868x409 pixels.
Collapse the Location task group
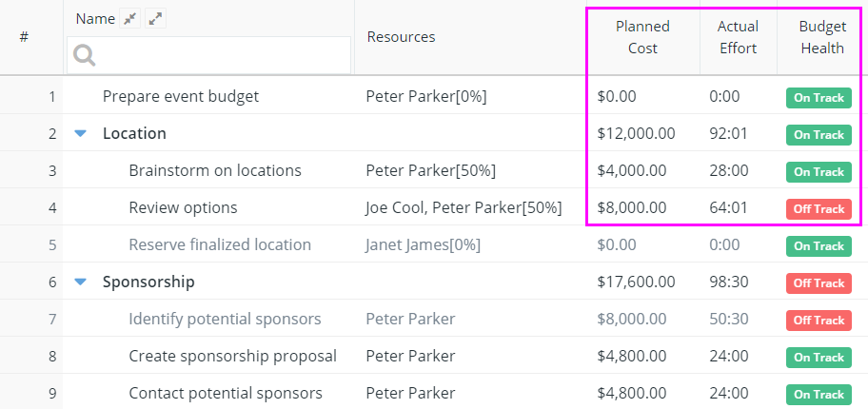(81, 133)
